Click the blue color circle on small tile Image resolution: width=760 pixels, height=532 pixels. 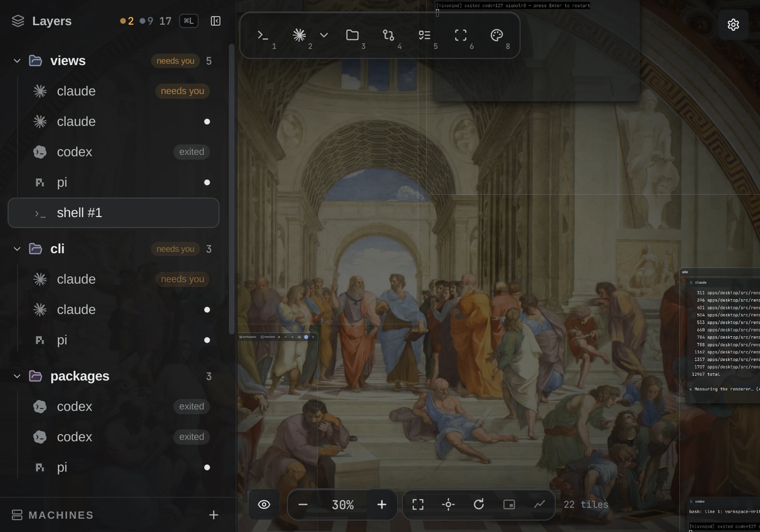306,337
